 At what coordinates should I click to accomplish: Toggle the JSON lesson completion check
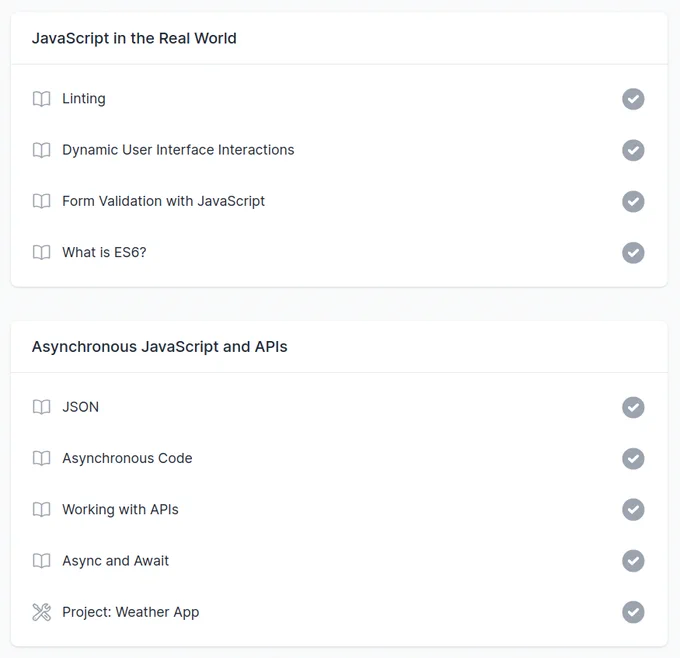pyautogui.click(x=633, y=407)
